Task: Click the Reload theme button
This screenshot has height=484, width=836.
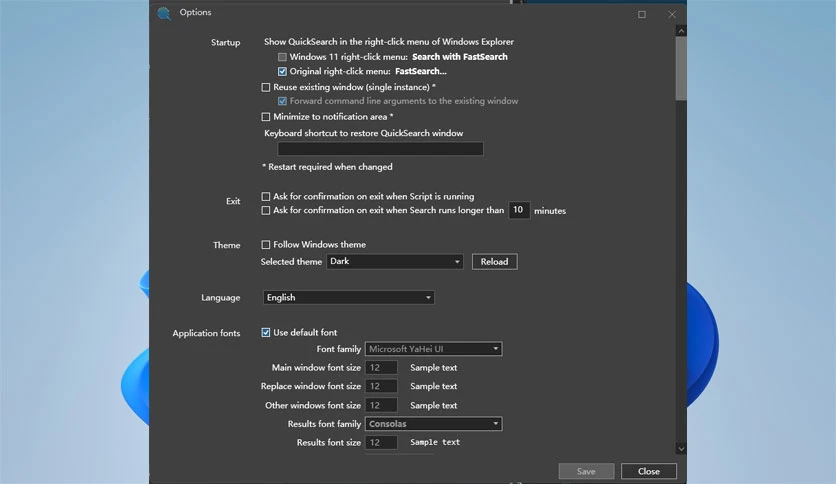Action: [494, 262]
